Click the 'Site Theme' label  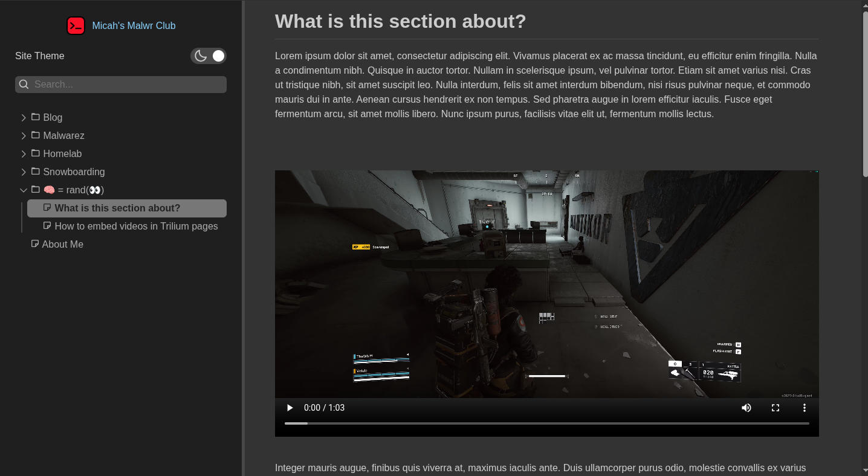tap(40, 56)
